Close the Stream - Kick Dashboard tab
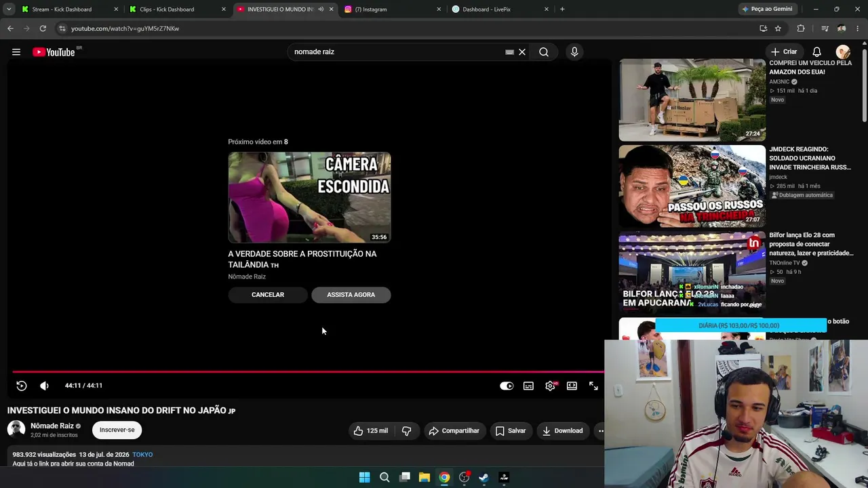The width and height of the screenshot is (868, 488). click(x=116, y=9)
